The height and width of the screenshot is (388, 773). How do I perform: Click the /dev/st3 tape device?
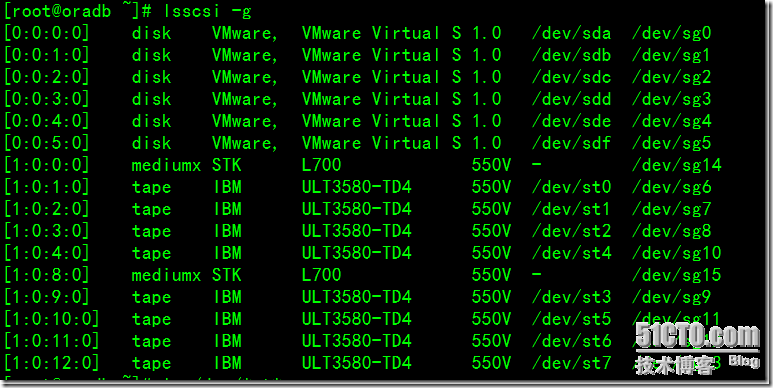tap(571, 297)
